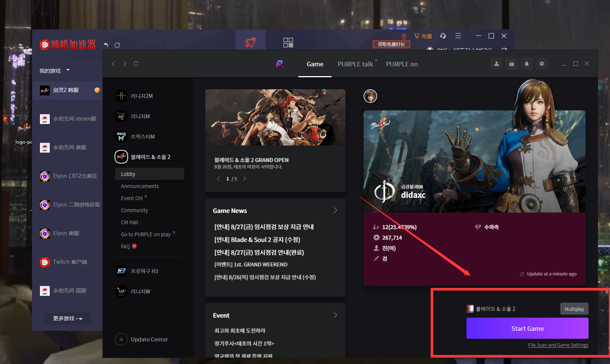Click the logo-pc desktop icon
This screenshot has width=610, height=364.
[24, 133]
